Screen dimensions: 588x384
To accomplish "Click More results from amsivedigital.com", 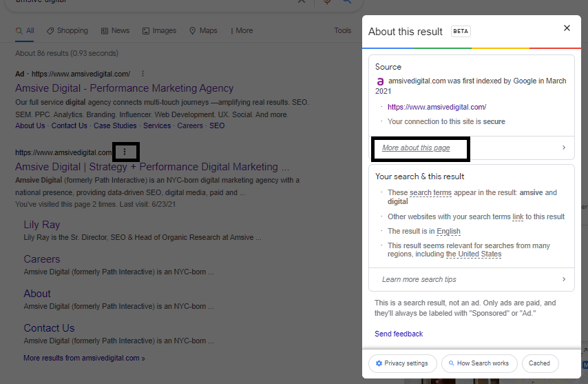I will pos(84,358).
